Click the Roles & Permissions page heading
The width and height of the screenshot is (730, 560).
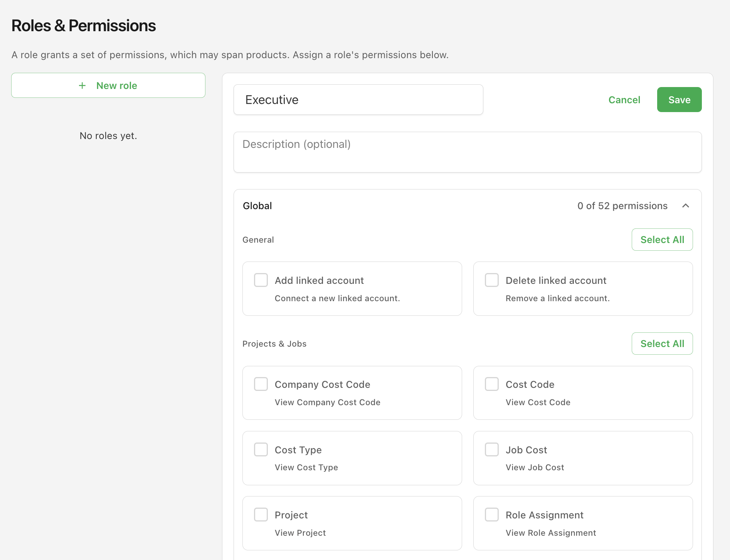pyautogui.click(x=84, y=26)
